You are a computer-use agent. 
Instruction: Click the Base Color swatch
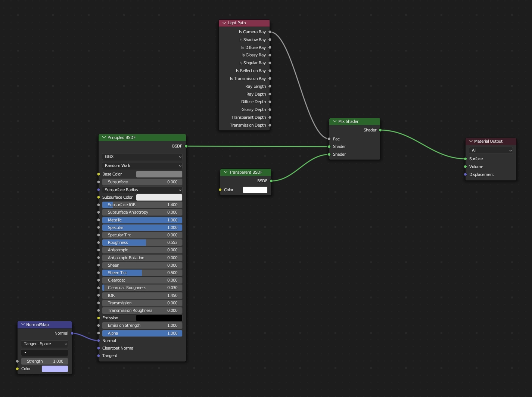click(159, 174)
